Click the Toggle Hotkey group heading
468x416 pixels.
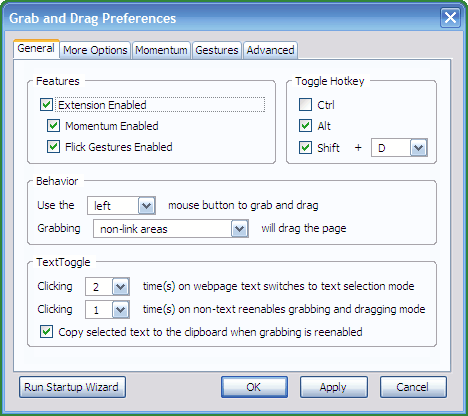click(x=330, y=81)
